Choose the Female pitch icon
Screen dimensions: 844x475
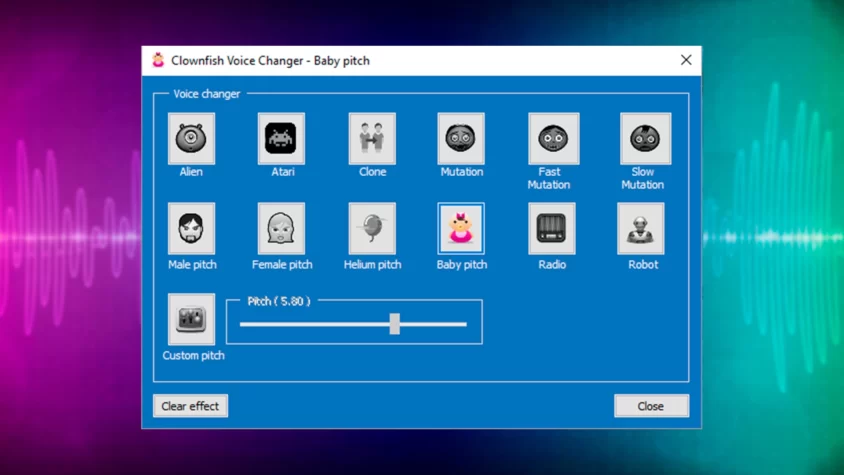tap(281, 228)
